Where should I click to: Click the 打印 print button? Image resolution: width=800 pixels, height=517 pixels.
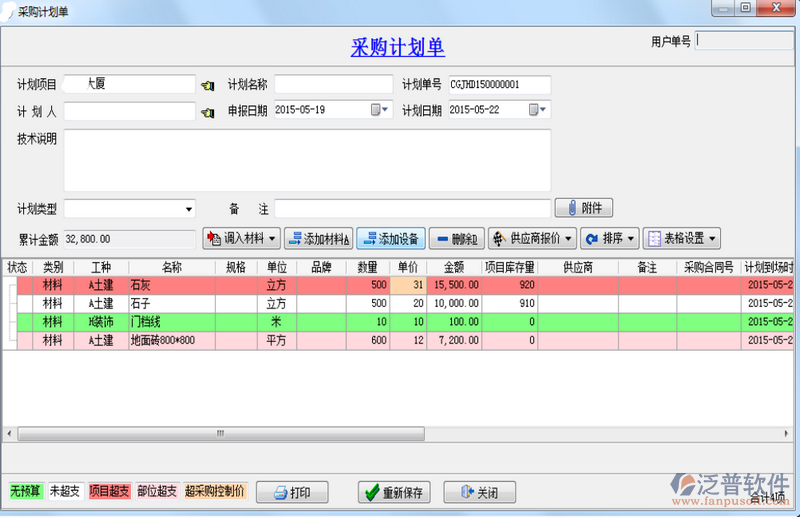coord(292,493)
